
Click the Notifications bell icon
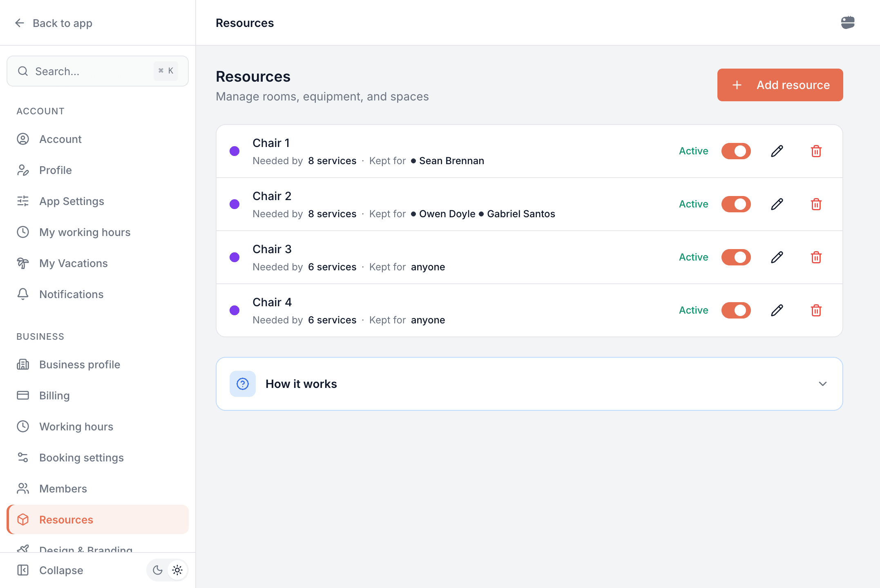click(x=23, y=294)
